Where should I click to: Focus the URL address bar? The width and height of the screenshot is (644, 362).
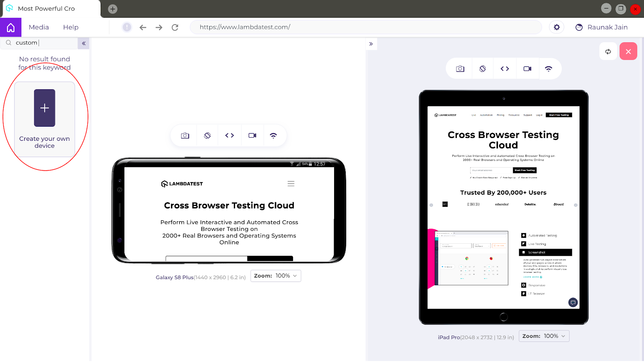(x=366, y=27)
